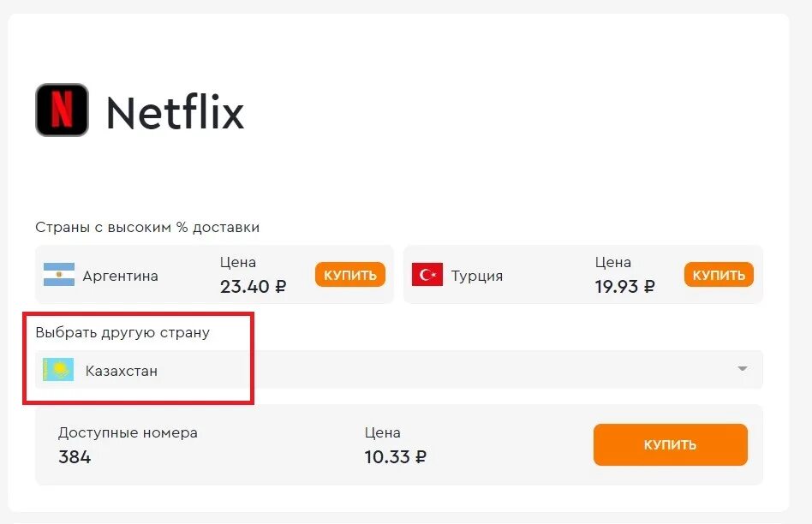Click the Netflix logo icon
The image size is (812, 524).
62,110
